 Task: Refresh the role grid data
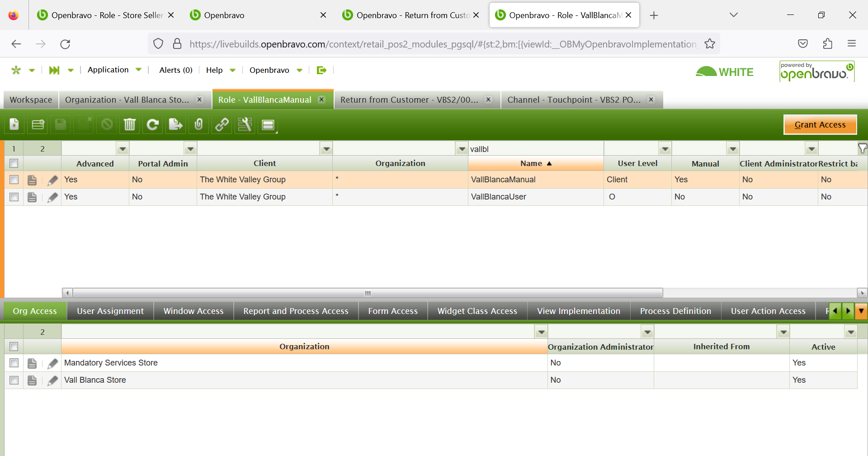pyautogui.click(x=153, y=124)
